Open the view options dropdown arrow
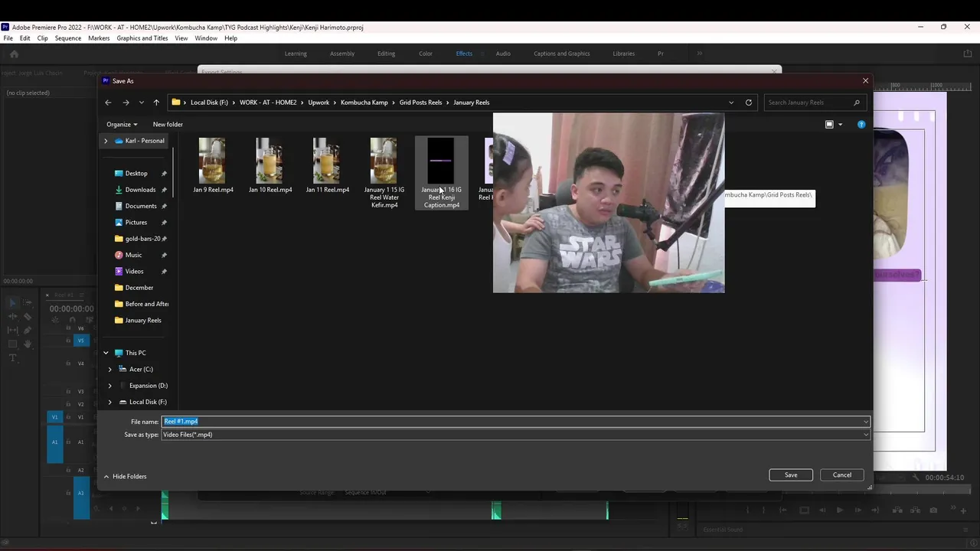Screen dimensions: 980x551 tap(840, 124)
